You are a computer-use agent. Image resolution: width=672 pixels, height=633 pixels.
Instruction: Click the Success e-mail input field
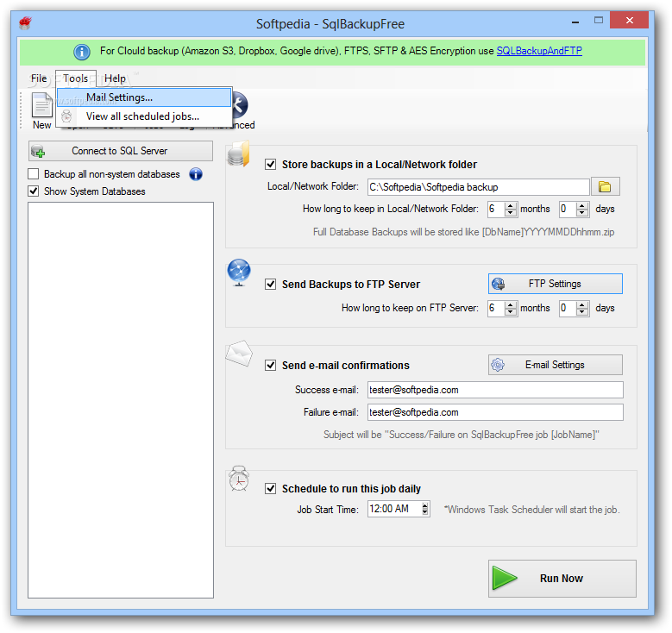pyautogui.click(x=495, y=390)
